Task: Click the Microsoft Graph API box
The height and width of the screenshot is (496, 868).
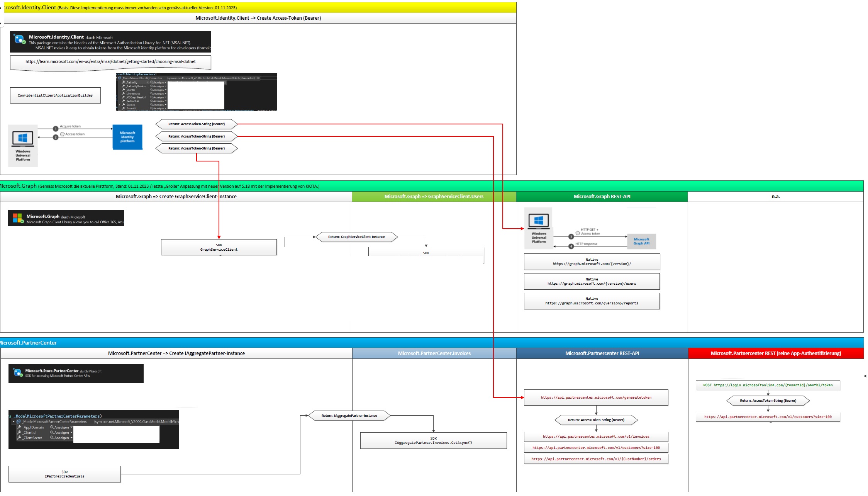Action: [641, 241]
